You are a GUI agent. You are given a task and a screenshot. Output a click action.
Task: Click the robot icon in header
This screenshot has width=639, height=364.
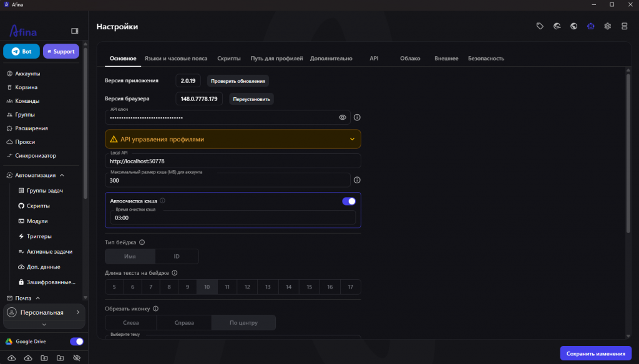(590, 26)
